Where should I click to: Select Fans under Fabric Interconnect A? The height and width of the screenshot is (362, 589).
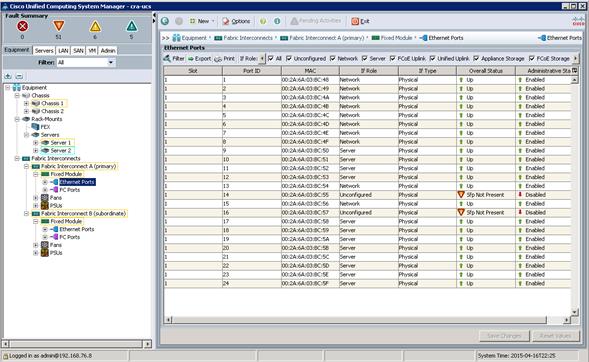pos(56,198)
